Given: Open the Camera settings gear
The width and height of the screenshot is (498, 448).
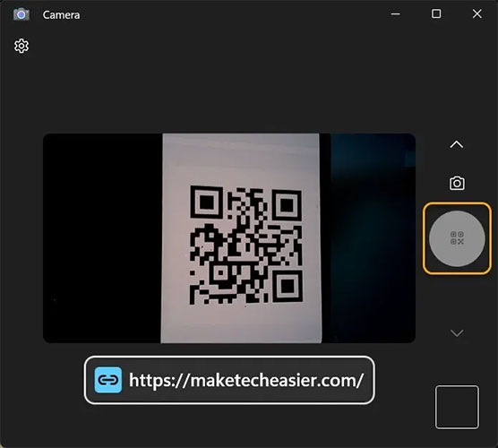Looking at the screenshot, I should point(21,46).
